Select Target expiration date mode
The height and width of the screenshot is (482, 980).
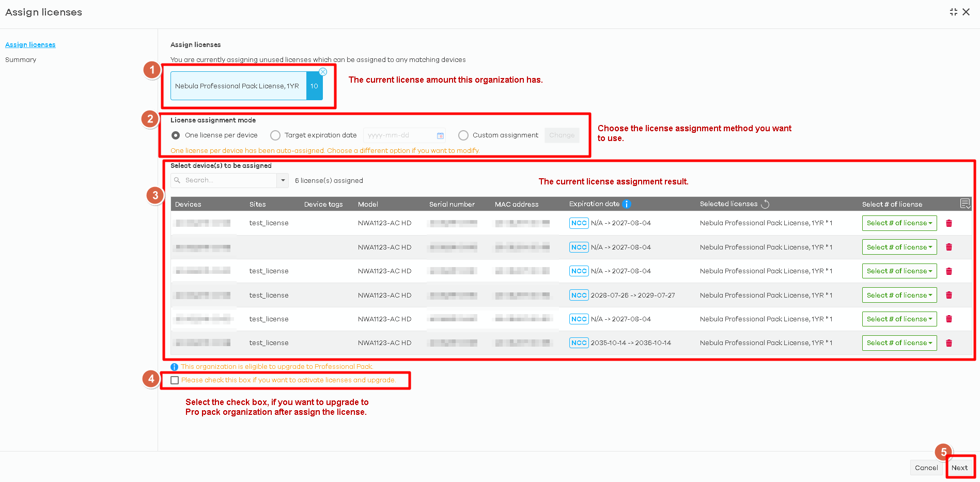pyautogui.click(x=275, y=135)
